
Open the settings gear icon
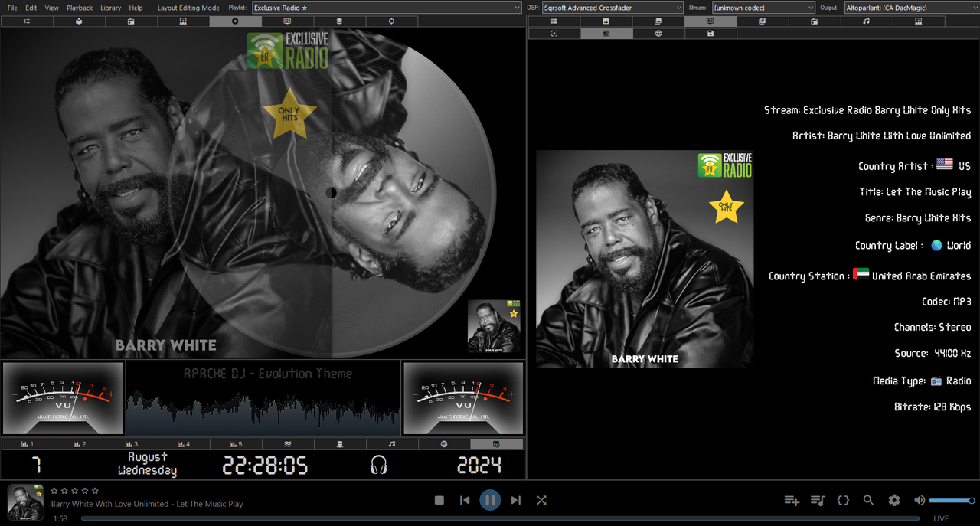click(x=894, y=500)
